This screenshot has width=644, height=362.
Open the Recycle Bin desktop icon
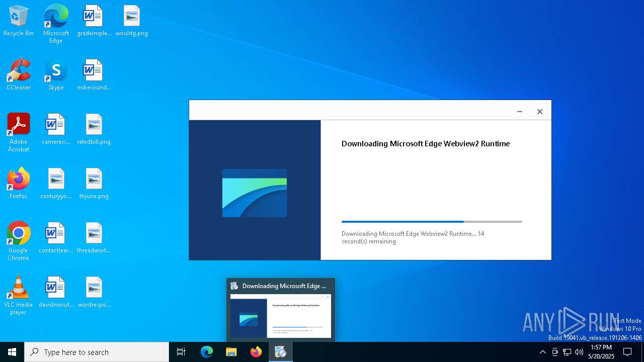19,21
